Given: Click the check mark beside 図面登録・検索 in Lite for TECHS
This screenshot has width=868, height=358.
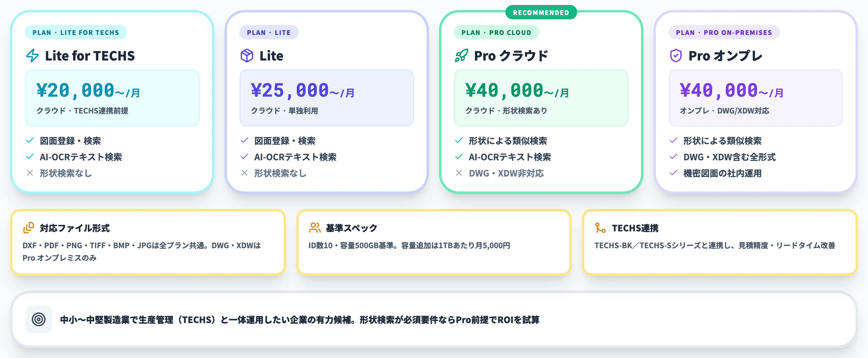Looking at the screenshot, I should (30, 140).
